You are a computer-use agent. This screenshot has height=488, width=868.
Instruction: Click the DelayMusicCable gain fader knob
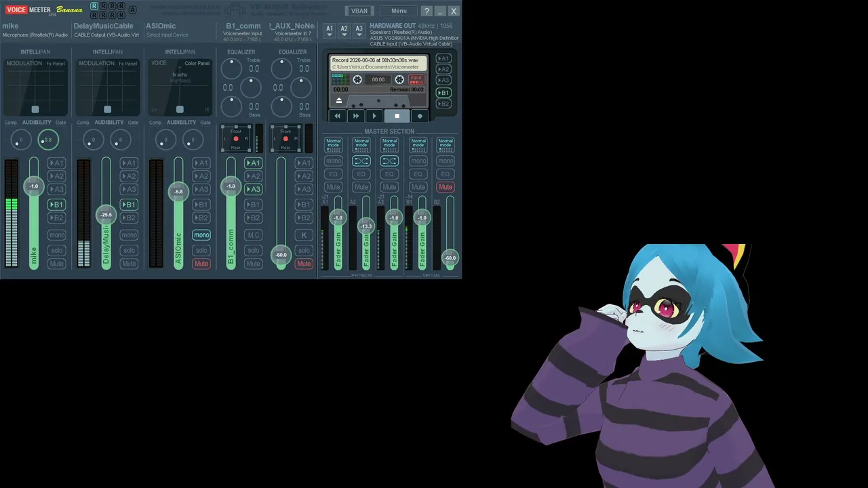pyautogui.click(x=106, y=215)
